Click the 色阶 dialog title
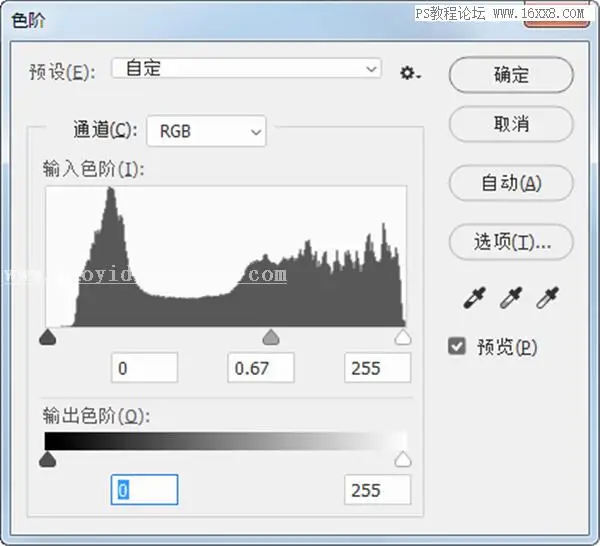 tap(28, 20)
